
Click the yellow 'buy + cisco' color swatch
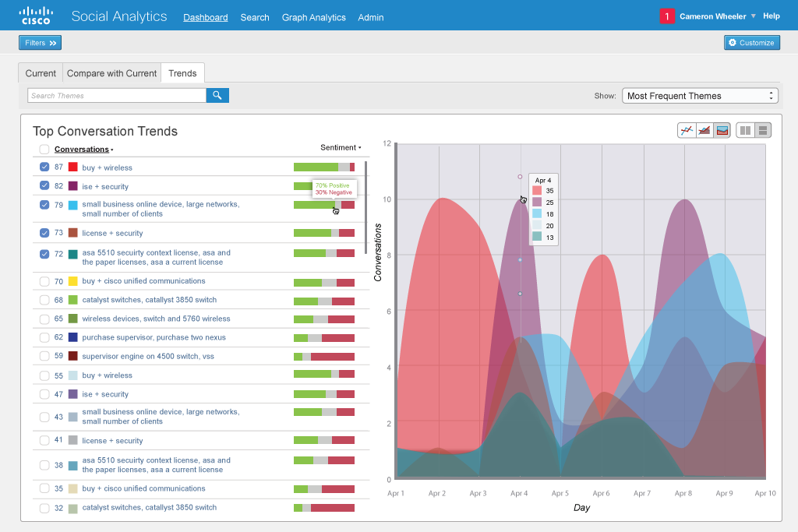click(x=72, y=281)
